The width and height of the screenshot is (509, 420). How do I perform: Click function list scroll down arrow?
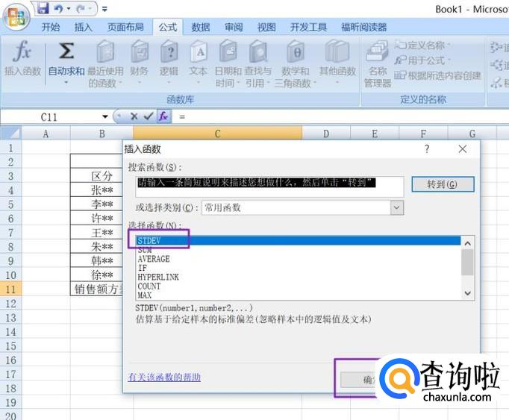468,293
